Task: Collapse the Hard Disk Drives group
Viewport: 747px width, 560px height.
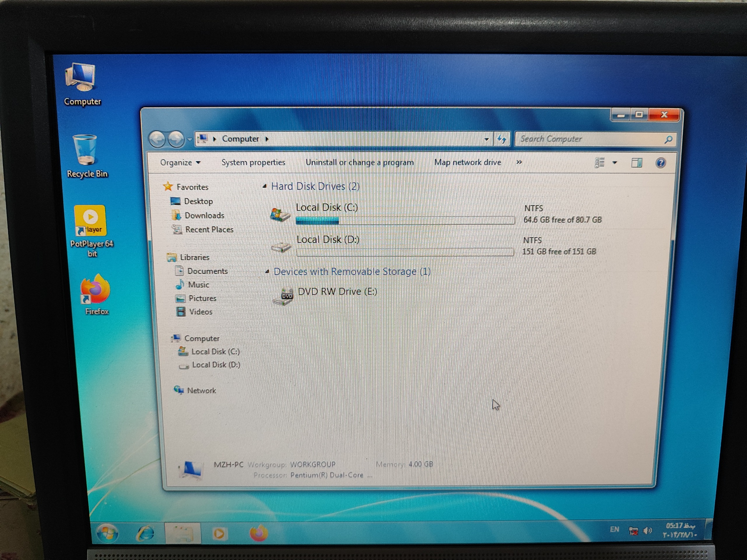Action: (265, 186)
